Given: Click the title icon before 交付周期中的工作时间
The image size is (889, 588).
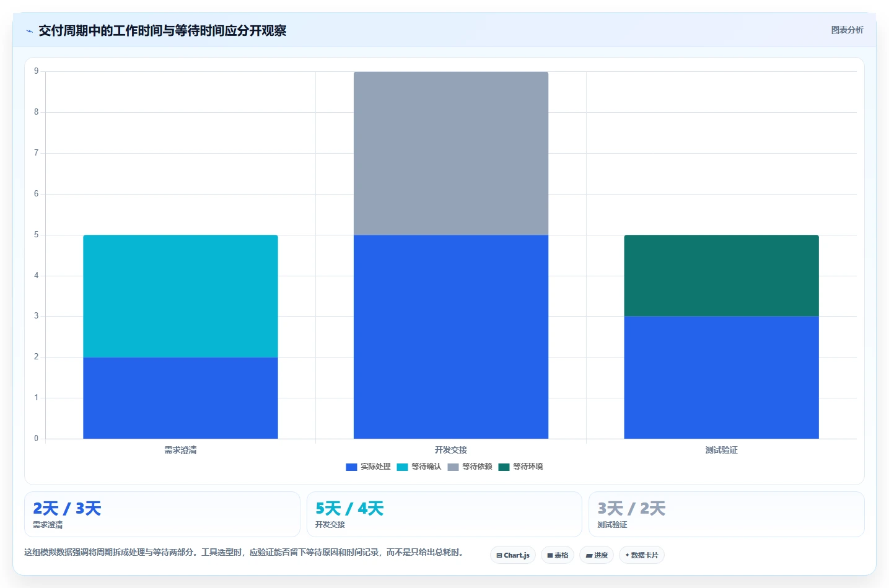Looking at the screenshot, I should click(x=29, y=31).
